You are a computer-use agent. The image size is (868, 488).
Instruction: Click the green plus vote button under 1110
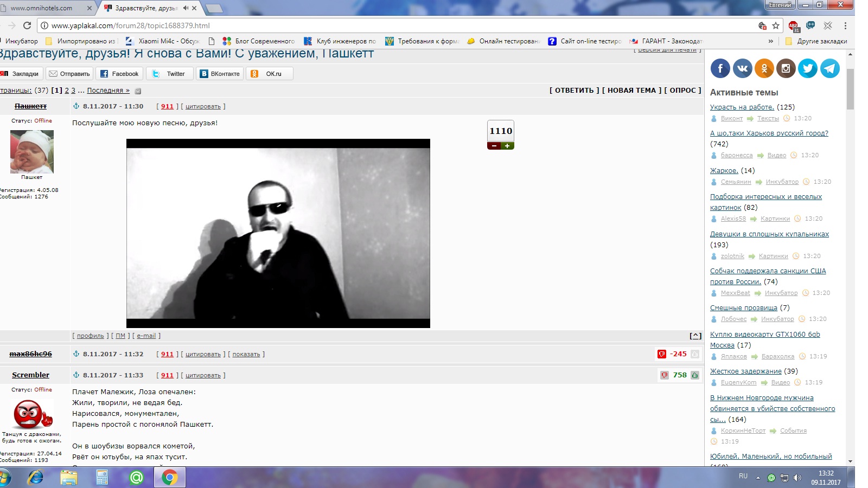coord(507,146)
